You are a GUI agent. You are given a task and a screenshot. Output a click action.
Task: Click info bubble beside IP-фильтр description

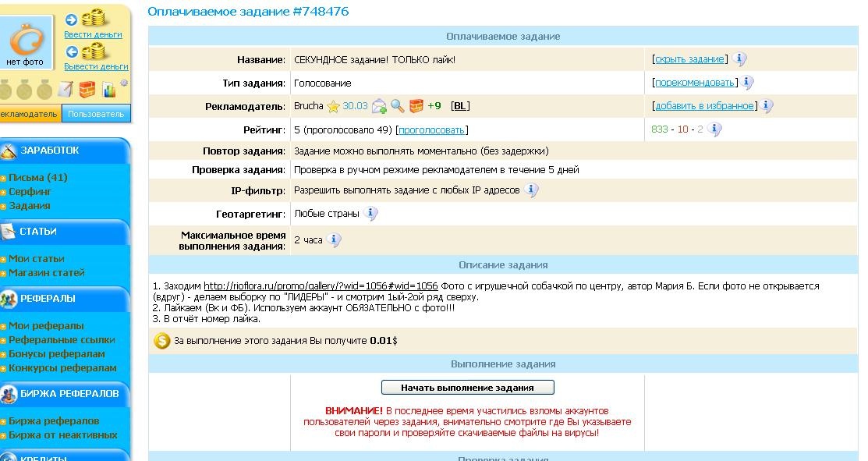[x=532, y=190]
